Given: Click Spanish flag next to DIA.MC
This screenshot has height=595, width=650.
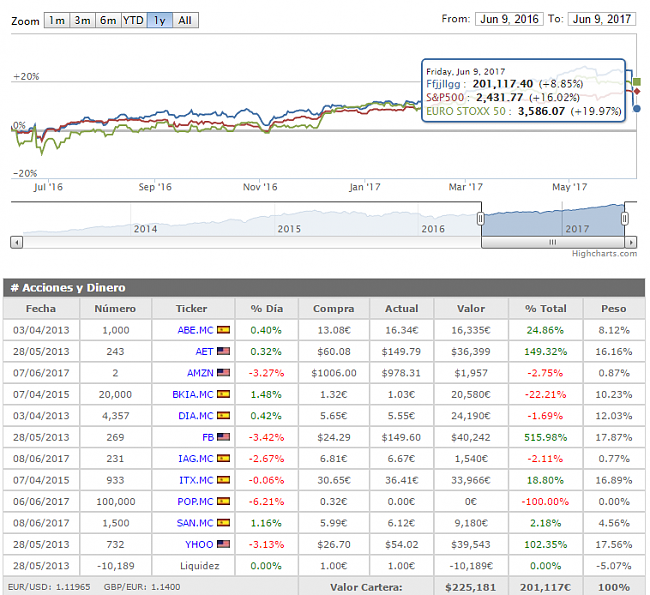Looking at the screenshot, I should tap(223, 415).
